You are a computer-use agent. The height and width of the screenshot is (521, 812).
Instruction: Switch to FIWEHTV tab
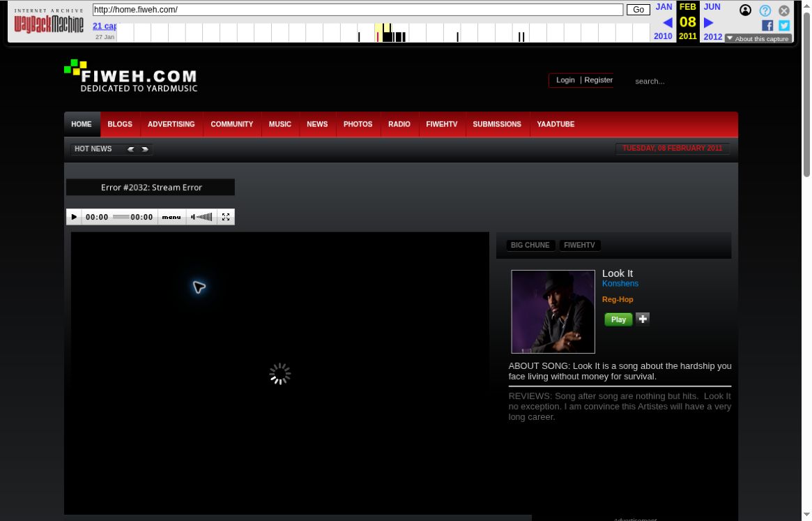(579, 246)
